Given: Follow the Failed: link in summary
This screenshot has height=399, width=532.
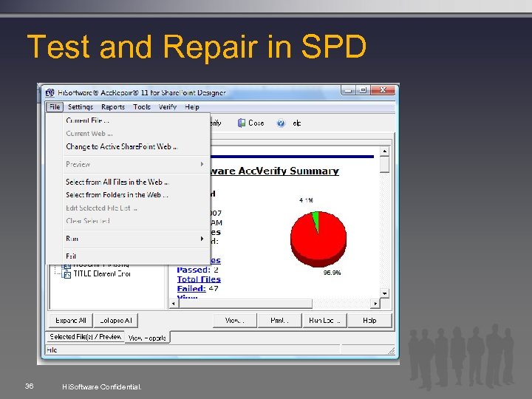Looking at the screenshot, I should (x=191, y=289).
